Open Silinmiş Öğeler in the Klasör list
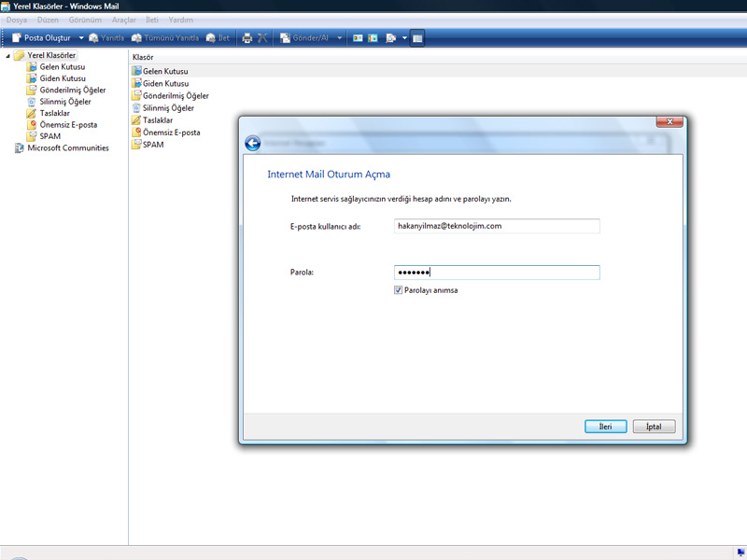Screen dimensions: 747x560 (169, 108)
